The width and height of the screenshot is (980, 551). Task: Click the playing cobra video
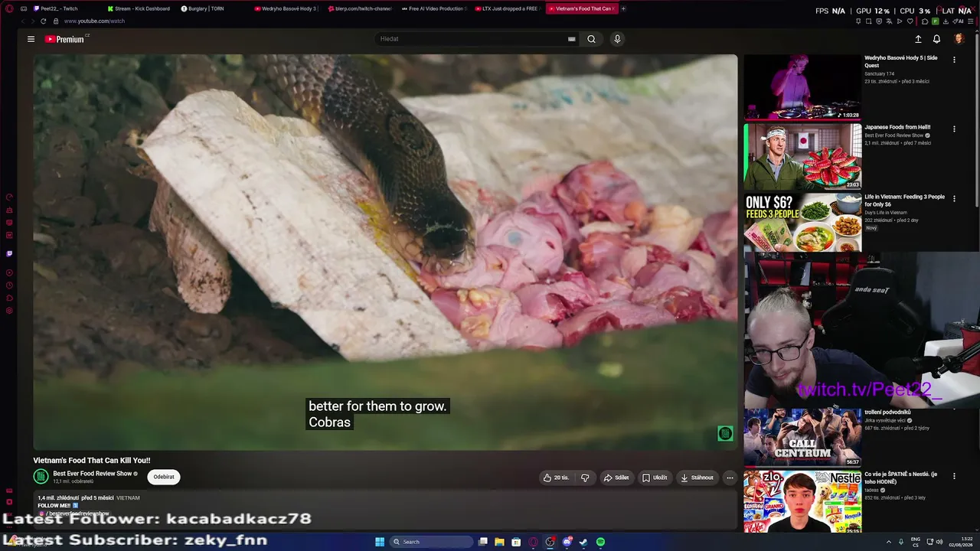(385, 252)
